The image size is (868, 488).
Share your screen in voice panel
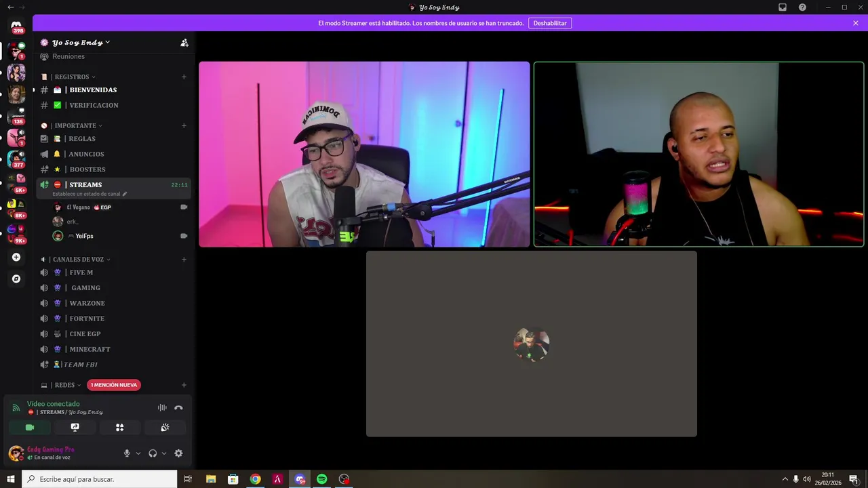[x=75, y=428]
